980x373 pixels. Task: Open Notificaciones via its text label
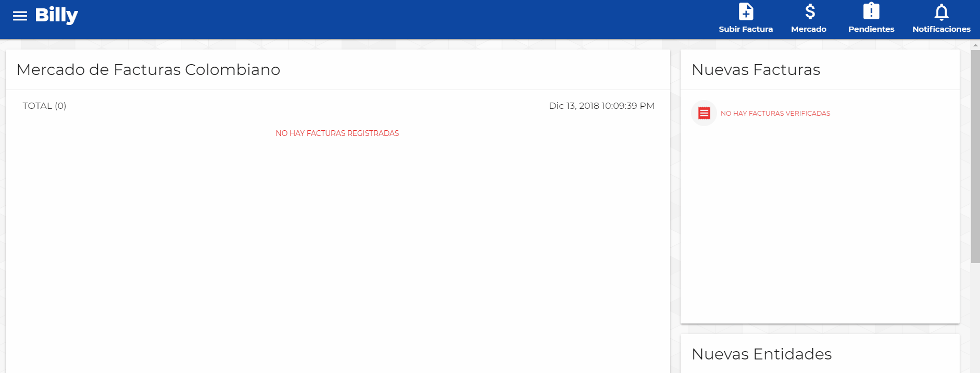pyautogui.click(x=941, y=29)
